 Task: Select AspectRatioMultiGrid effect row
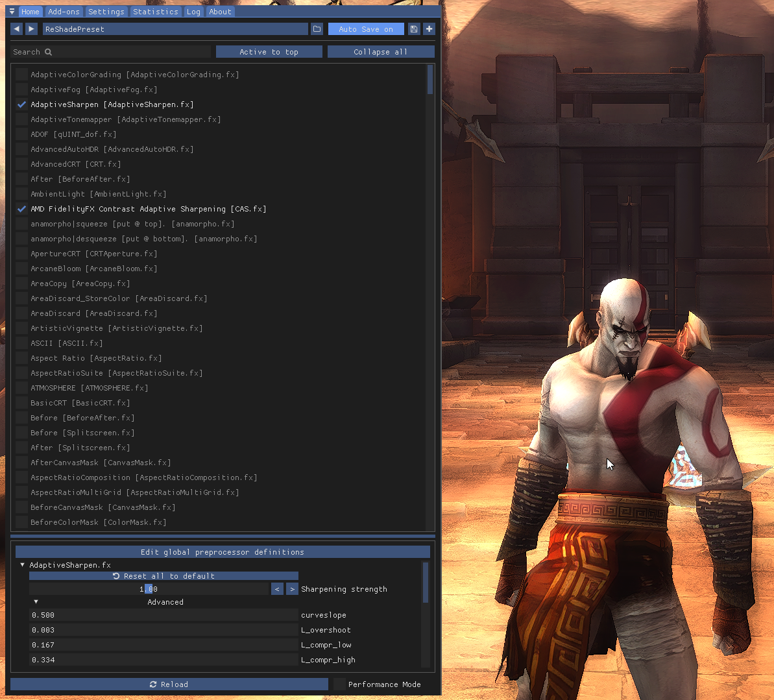(x=135, y=492)
